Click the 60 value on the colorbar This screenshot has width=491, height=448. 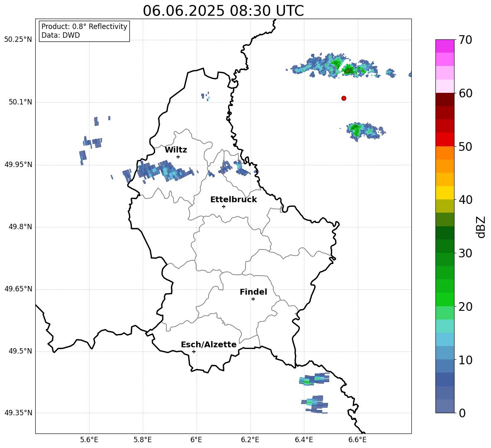point(465,93)
